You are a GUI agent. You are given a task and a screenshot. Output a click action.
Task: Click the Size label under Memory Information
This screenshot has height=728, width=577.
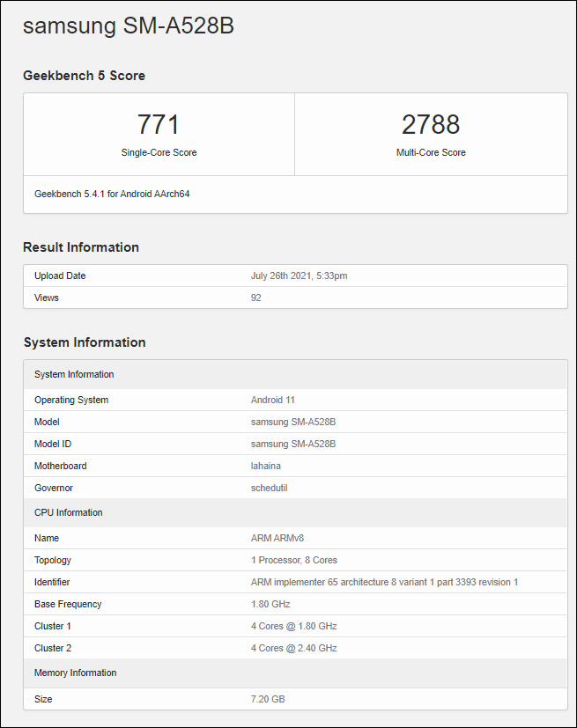pos(43,699)
